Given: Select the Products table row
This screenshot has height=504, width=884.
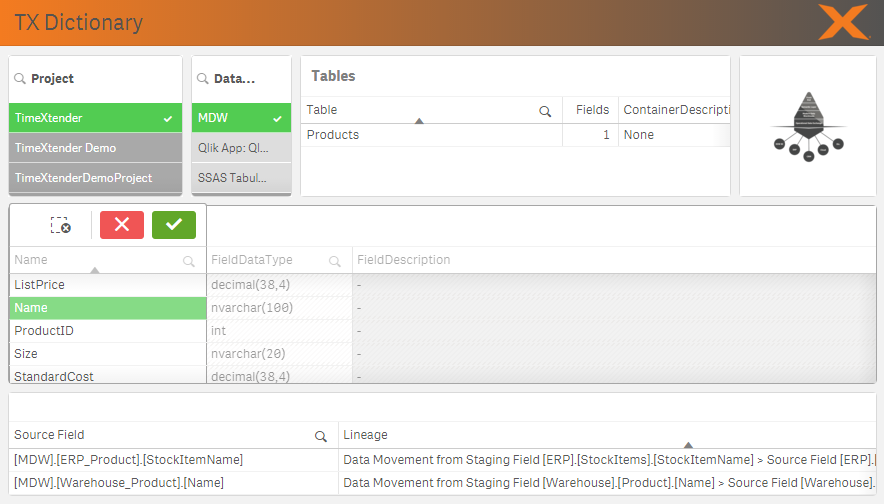Looking at the screenshot, I should (431, 135).
